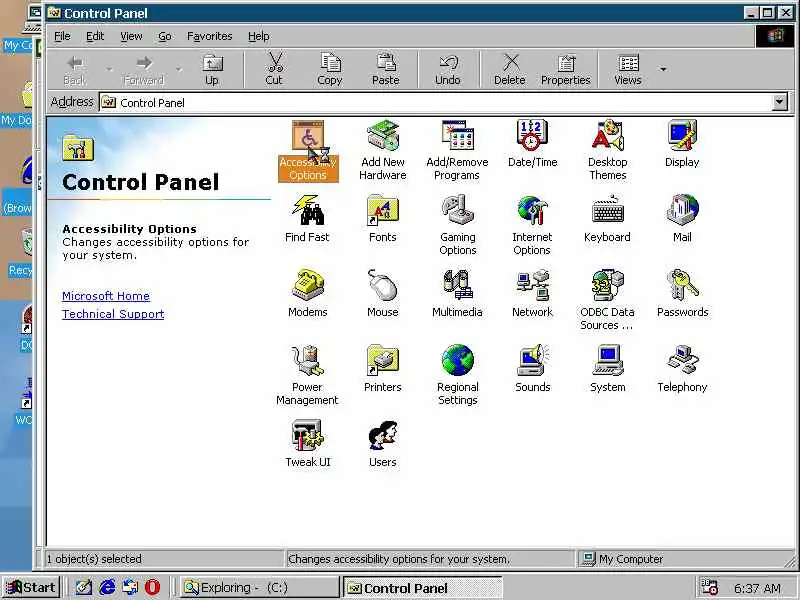The image size is (800, 600).
Task: Launch Opera from Quick Launch
Action: [x=152, y=588]
